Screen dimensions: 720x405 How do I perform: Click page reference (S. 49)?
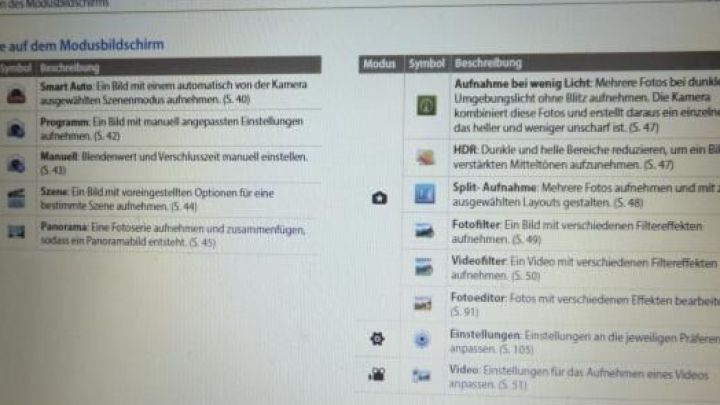tap(526, 239)
